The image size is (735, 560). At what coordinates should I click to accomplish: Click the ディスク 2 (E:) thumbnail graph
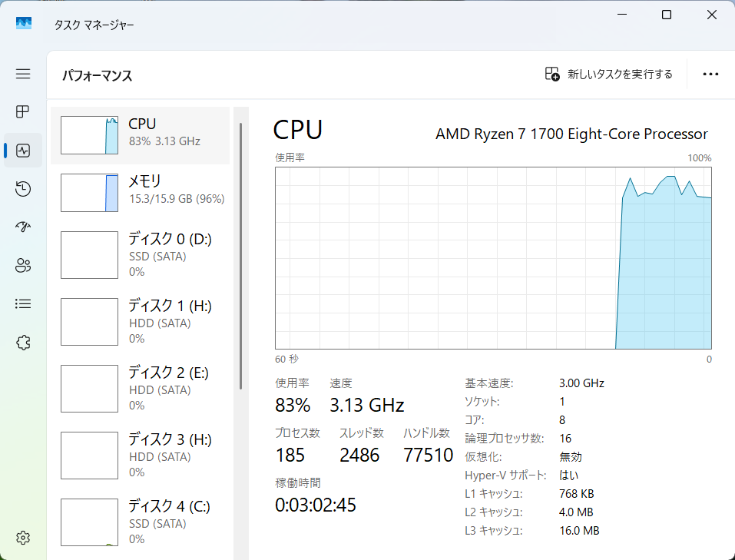(x=89, y=389)
